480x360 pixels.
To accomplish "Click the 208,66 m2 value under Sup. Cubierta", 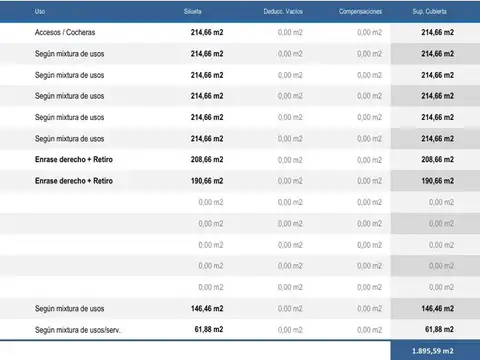I will (437, 160).
